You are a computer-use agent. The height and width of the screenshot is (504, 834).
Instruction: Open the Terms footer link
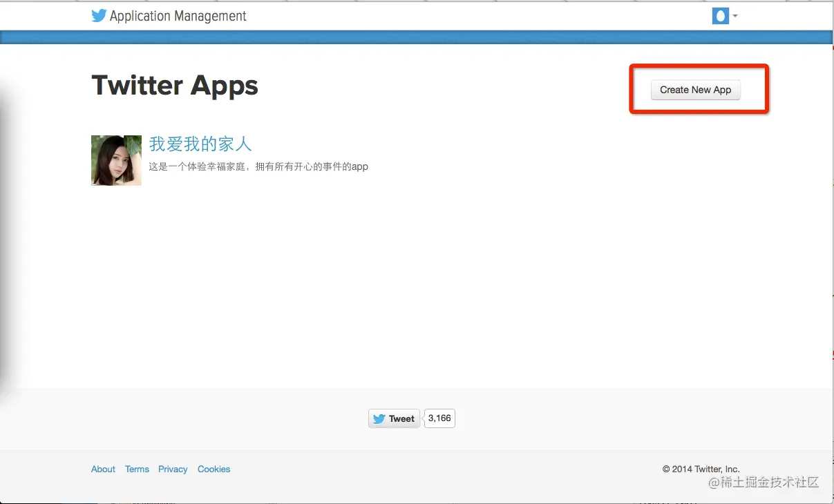click(137, 469)
